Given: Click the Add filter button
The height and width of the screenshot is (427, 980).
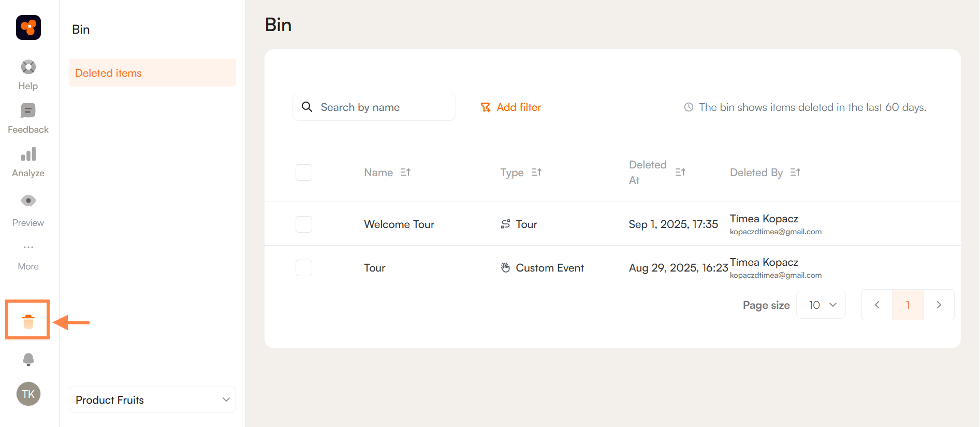Looking at the screenshot, I should tap(511, 107).
